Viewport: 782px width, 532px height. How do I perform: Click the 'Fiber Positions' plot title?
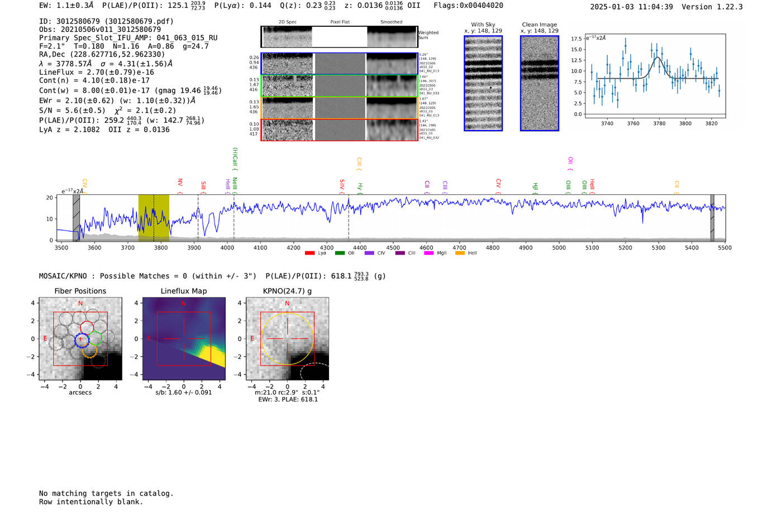coord(80,291)
